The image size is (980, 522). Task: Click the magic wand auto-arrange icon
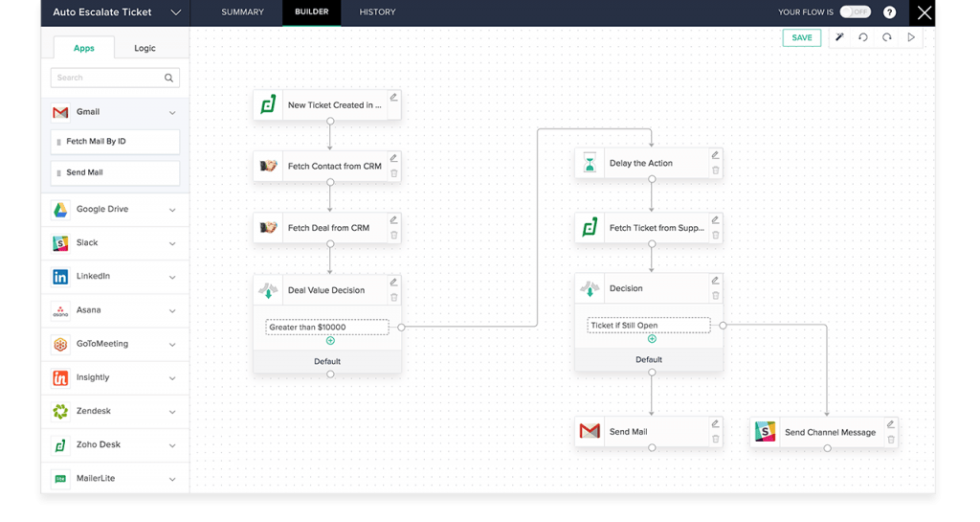839,37
